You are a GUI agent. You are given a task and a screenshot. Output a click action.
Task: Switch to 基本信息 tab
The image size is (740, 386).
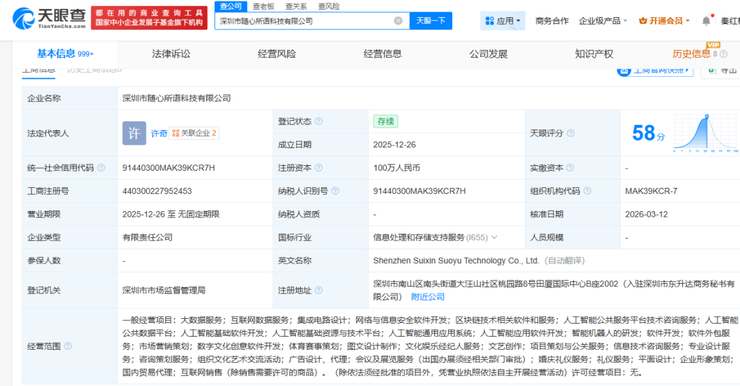coord(65,54)
